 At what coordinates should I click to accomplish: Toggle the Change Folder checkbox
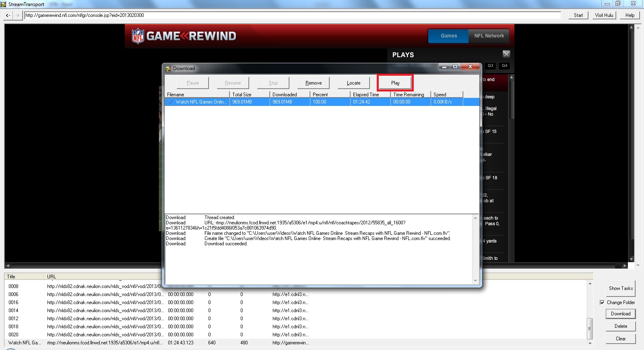[x=602, y=302]
